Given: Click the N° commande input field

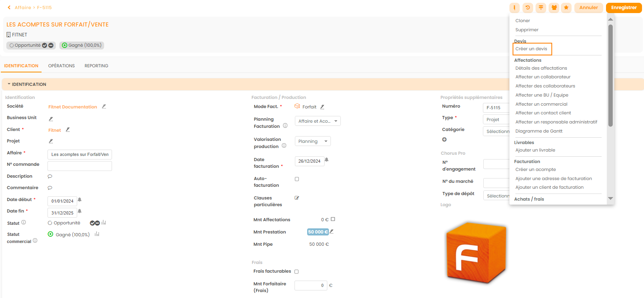Looking at the screenshot, I should click(80, 166).
